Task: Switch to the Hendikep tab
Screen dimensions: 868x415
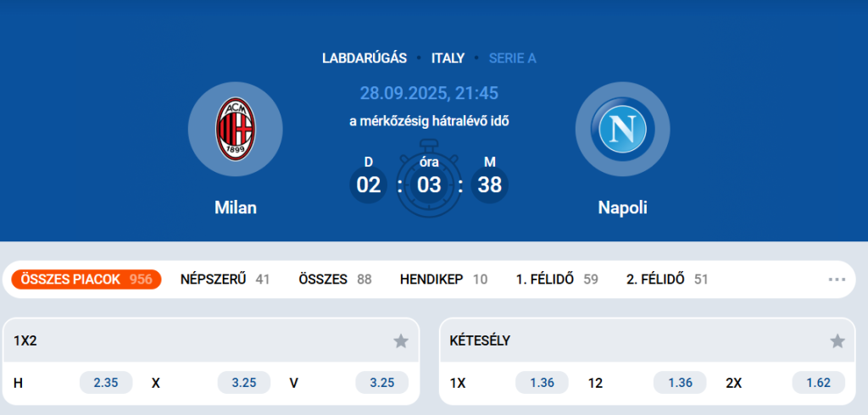Action: (443, 279)
